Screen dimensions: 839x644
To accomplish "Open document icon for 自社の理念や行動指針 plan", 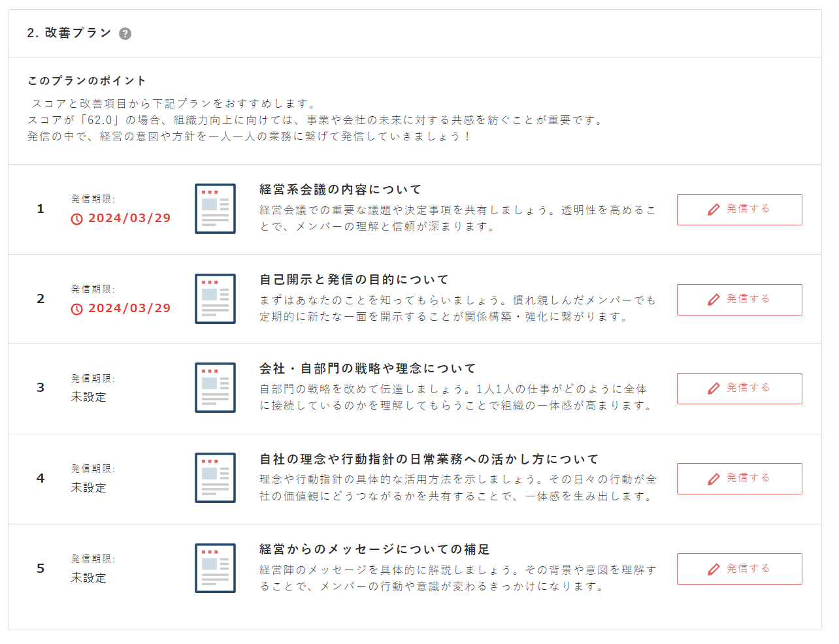I will coord(215,478).
